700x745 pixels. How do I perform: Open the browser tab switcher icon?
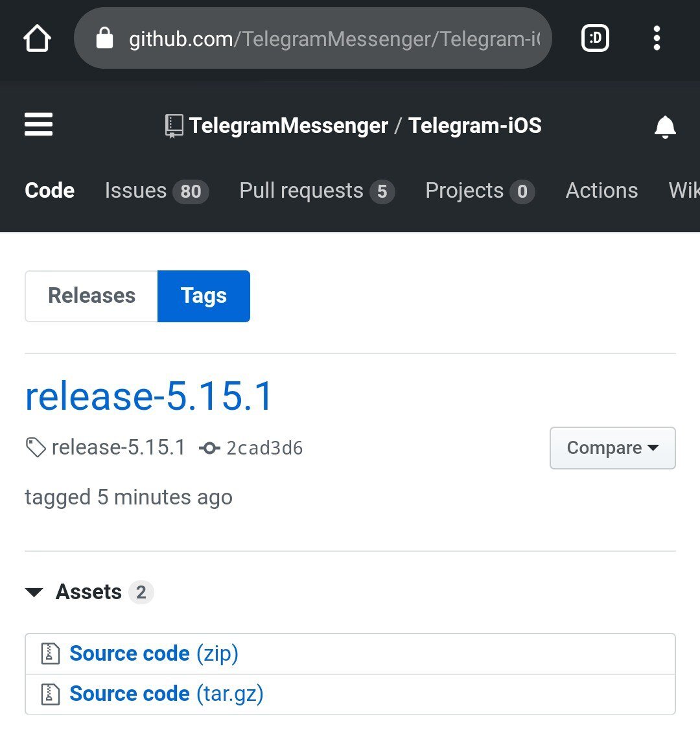click(x=595, y=38)
